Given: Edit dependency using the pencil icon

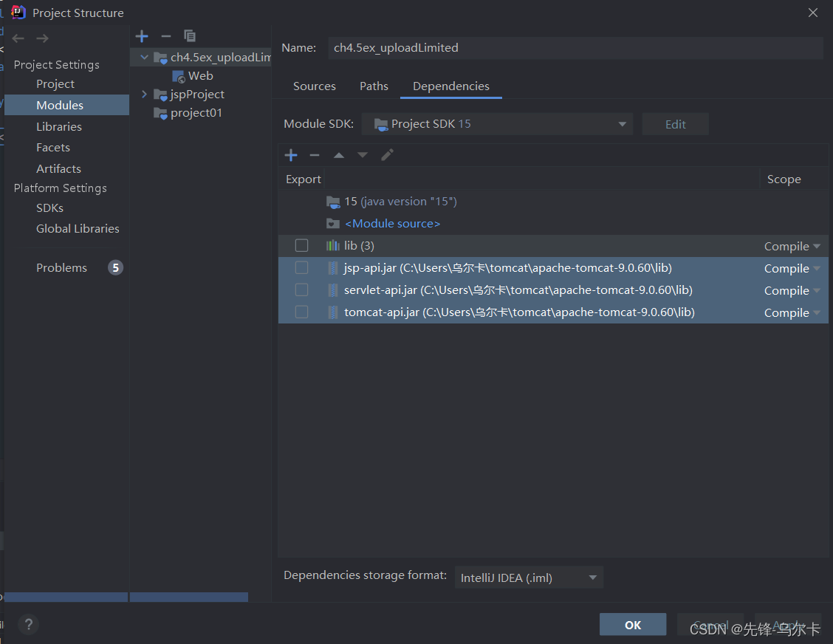Looking at the screenshot, I should (x=387, y=155).
